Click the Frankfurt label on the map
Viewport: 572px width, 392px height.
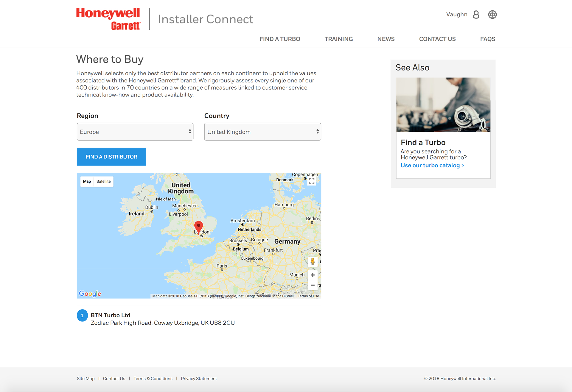pyautogui.click(x=273, y=250)
